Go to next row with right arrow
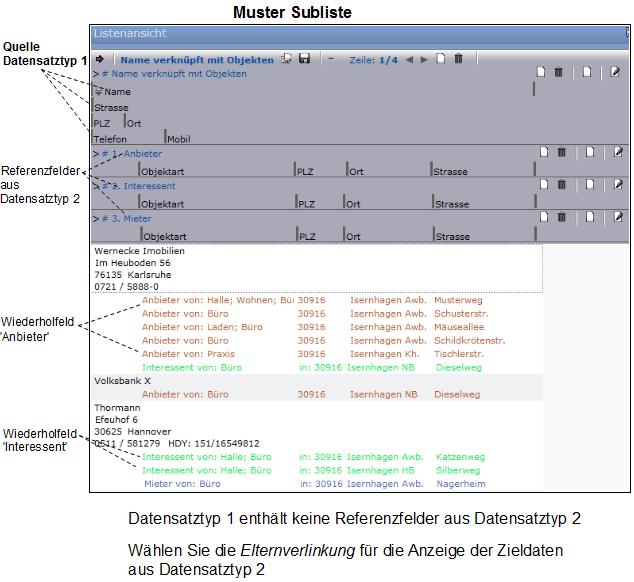Screen dimensions: 634x582 tap(424, 59)
